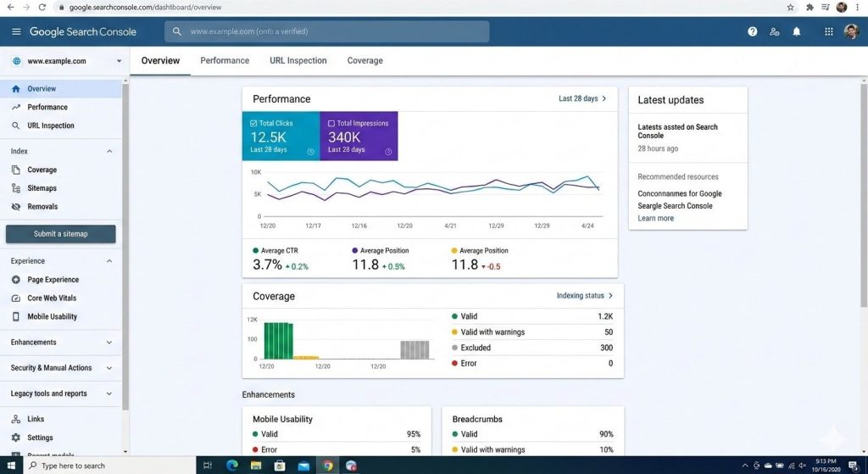This screenshot has height=474, width=868.
Task: Click the Windows taskbar search box
Action: 109,466
